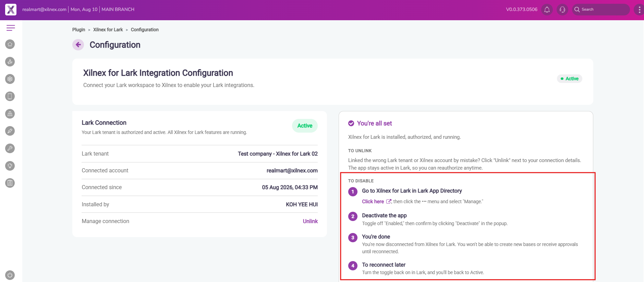The width and height of the screenshot is (644, 282).
Task: Click the power logout icon
Action: 10,275
